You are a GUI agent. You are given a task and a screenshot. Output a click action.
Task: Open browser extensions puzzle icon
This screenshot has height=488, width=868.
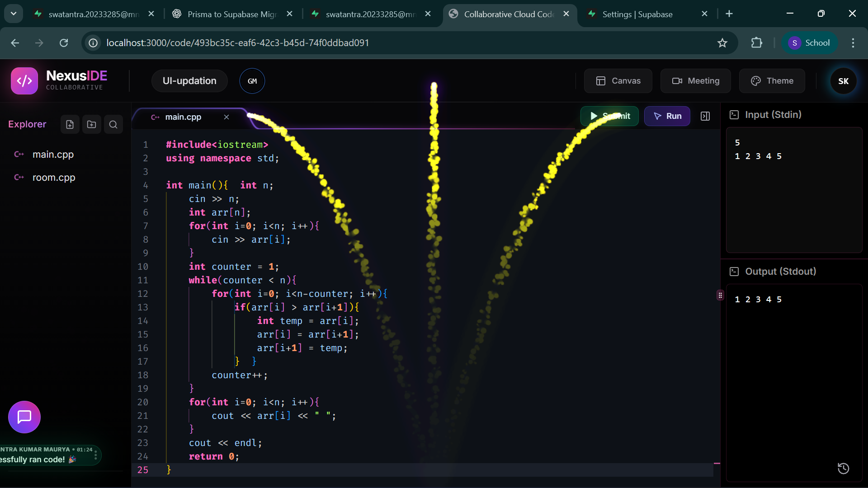coord(756,43)
